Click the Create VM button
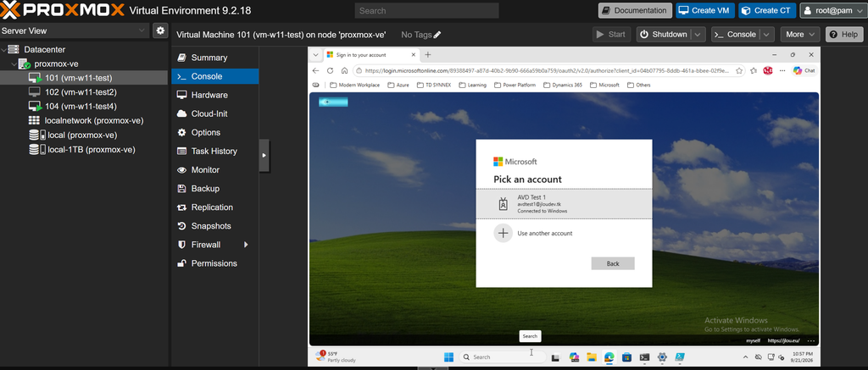Screen dimensions: 868x370 (704, 10)
